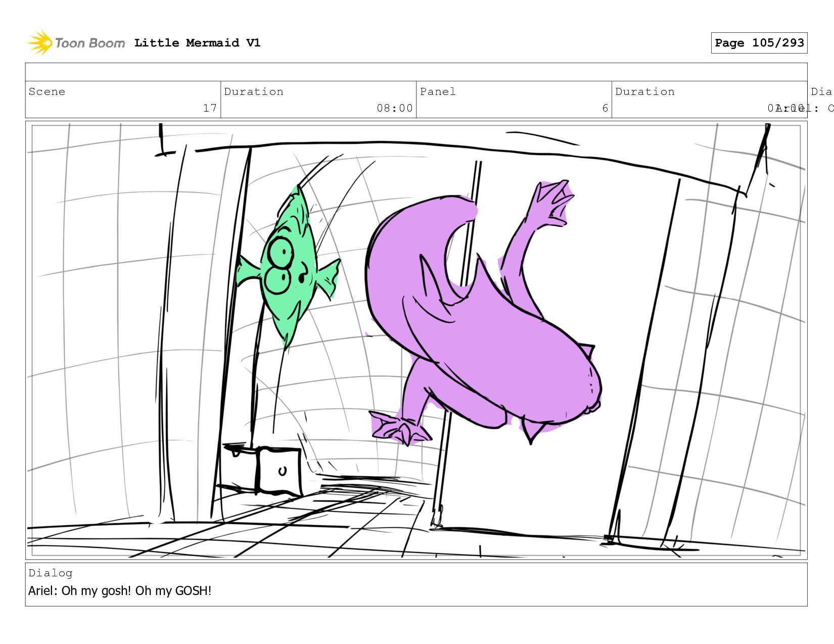Viewport: 834px width, 644px height.
Task: Click the green fish character in the storyboard
Action: point(290,268)
